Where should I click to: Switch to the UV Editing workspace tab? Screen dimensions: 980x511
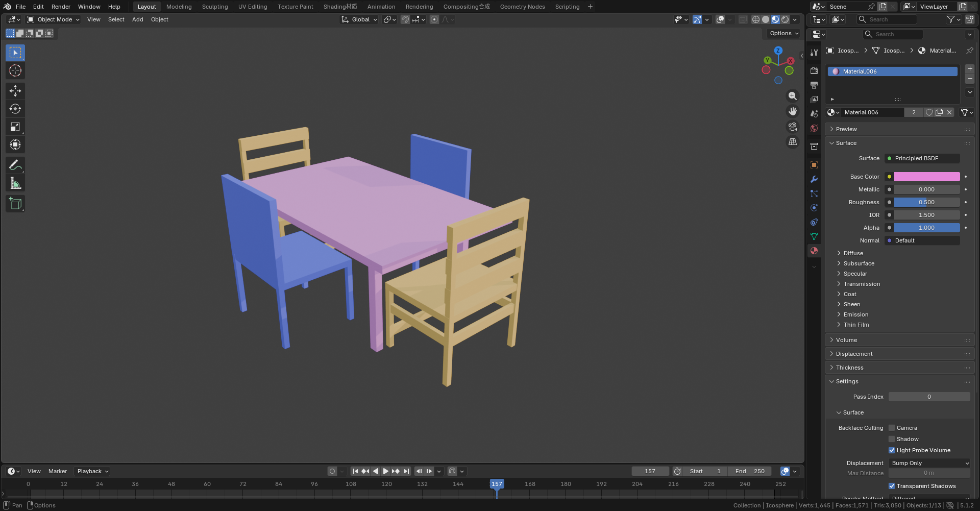253,7
